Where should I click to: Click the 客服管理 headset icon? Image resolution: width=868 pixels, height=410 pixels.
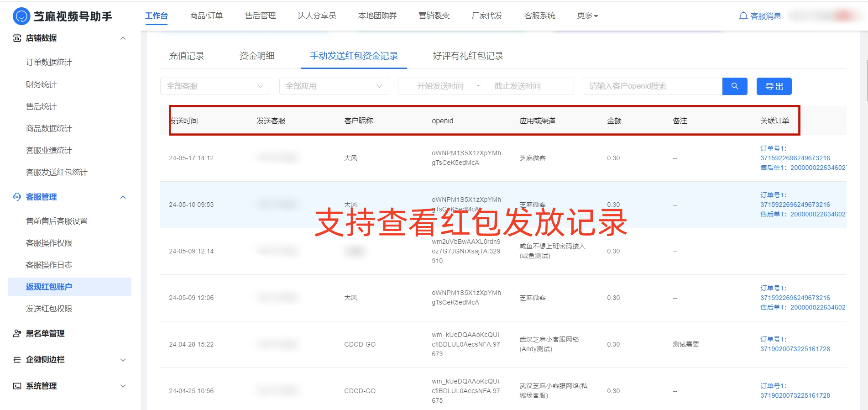pos(17,197)
